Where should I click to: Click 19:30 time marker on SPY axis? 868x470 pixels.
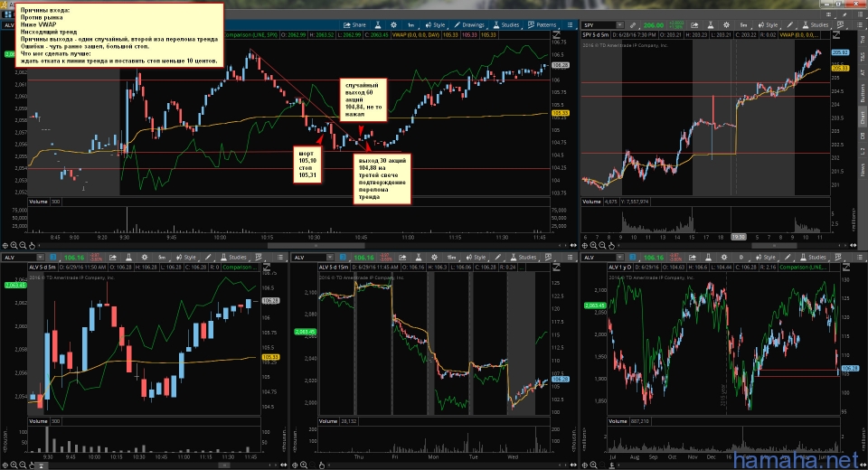pos(739,237)
